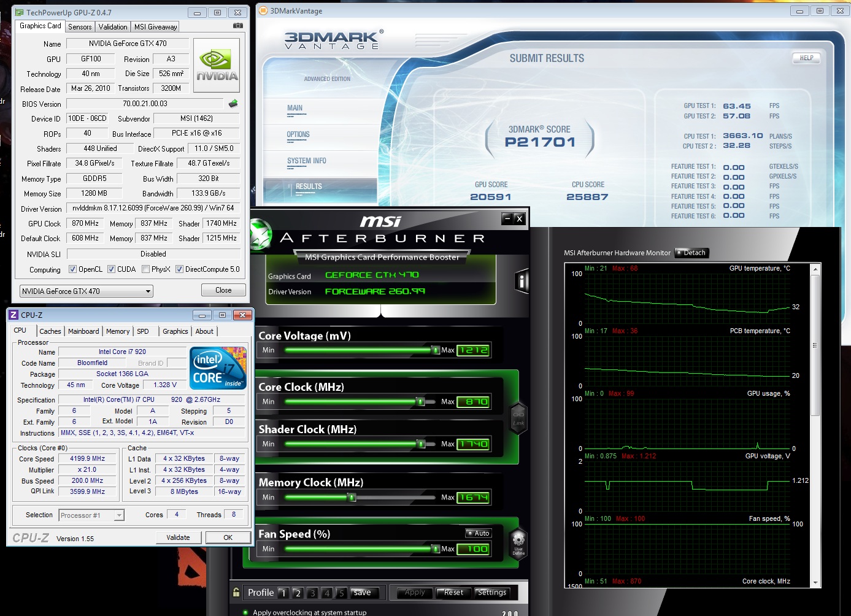This screenshot has width=851, height=616.
Task: Toggle the CUDA checkbox in GPU-Z
Action: point(111,269)
